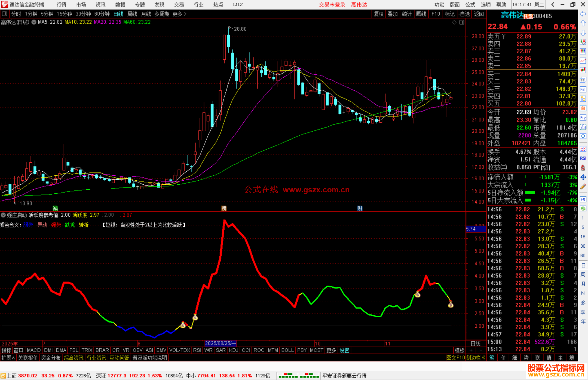588x380 pixels.
Task: Collapse the 强庄启动 indicator dropdown arrow
Action: pyautogui.click(x=3, y=215)
